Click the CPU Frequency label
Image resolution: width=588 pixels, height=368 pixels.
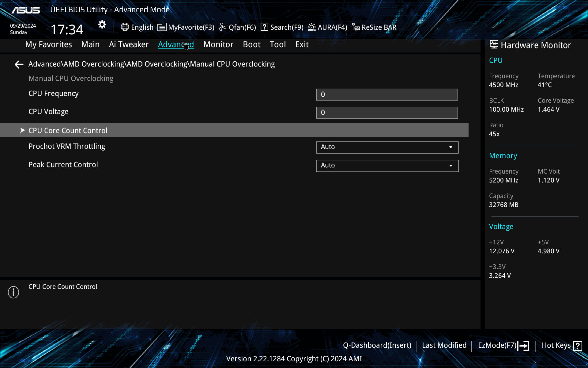[54, 94]
